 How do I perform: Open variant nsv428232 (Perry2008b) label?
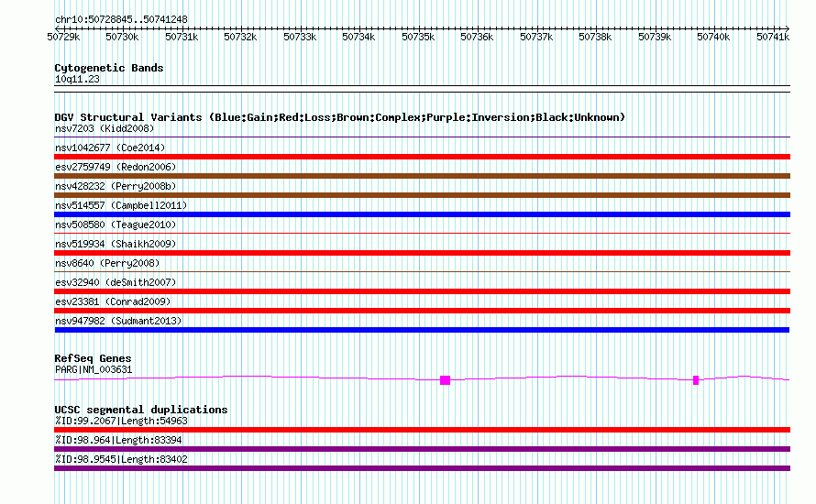(116, 186)
